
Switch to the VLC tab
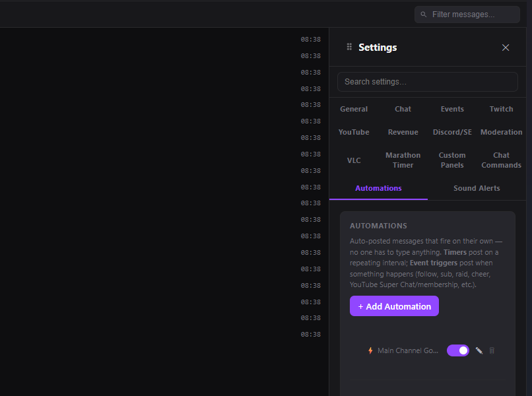[x=354, y=160]
